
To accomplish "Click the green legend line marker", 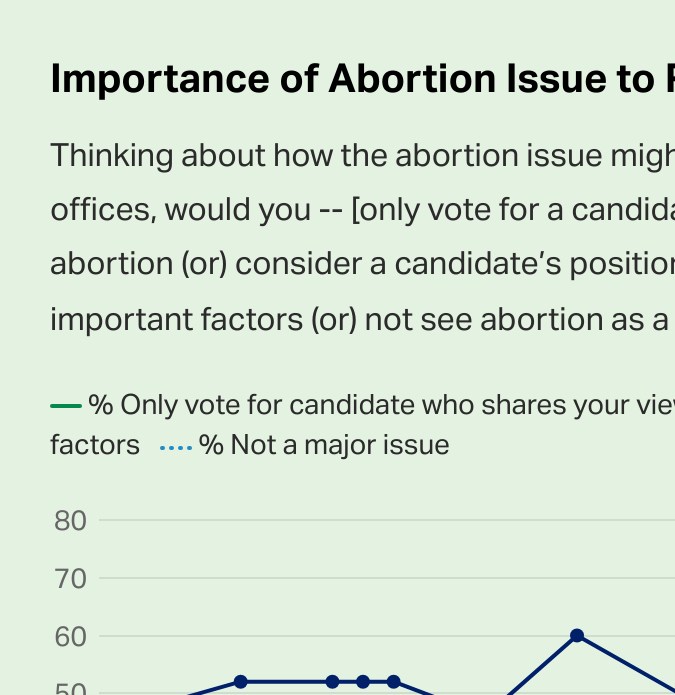I will 66,406.
